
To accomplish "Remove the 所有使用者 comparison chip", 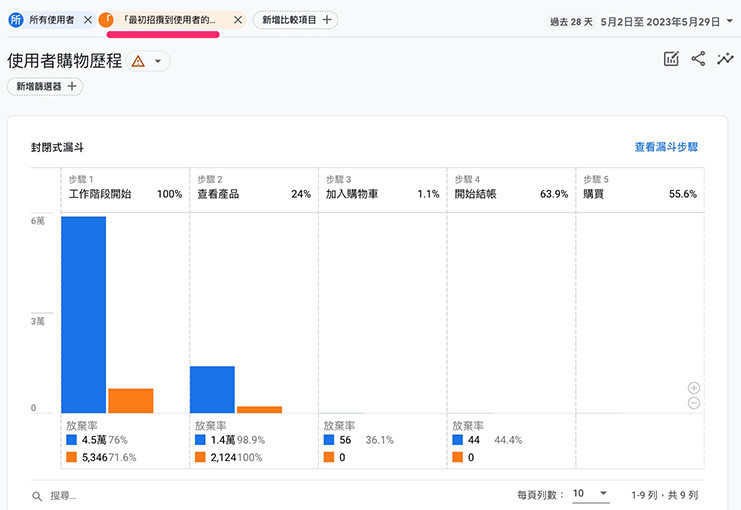I will 88,20.
